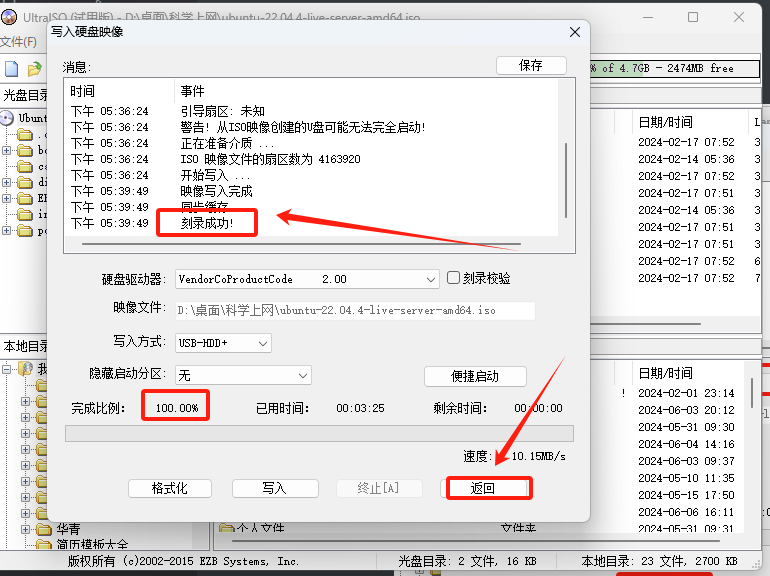The width and height of the screenshot is (770, 576).
Task: Click the Open file toolbar icon in UltraISO
Action: tap(34, 69)
